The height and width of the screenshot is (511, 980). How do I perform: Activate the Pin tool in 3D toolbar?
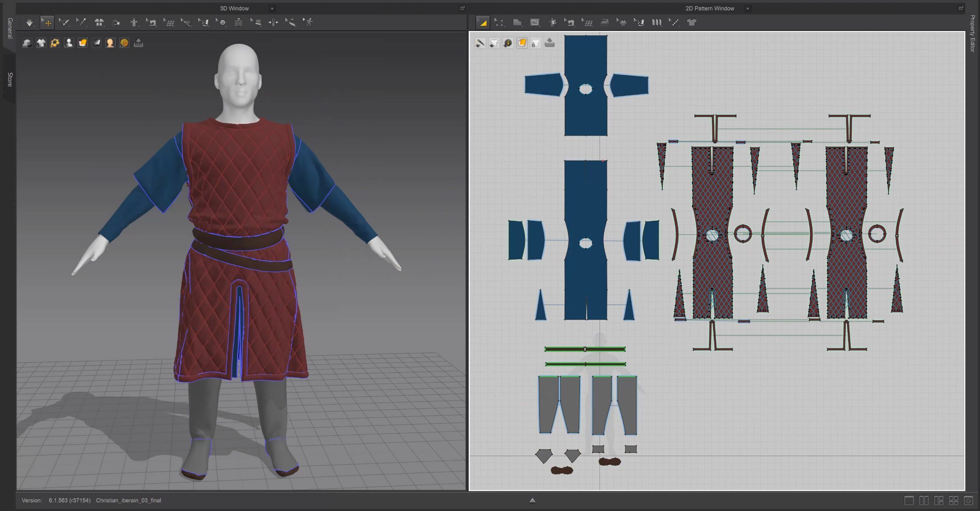click(x=81, y=23)
